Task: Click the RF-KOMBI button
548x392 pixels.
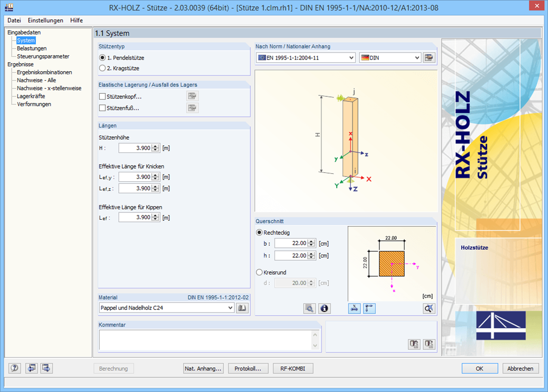Action: [293, 369]
